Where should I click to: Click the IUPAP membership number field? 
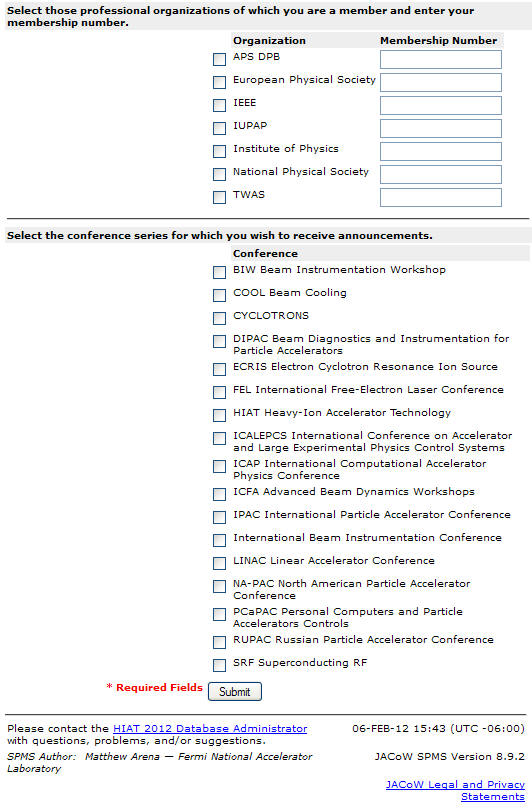[441, 128]
